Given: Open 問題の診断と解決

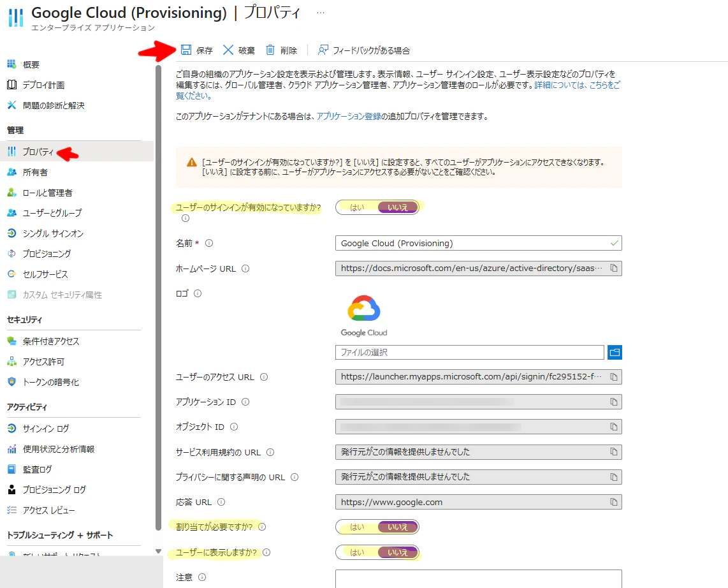Looking at the screenshot, I should tap(54, 105).
